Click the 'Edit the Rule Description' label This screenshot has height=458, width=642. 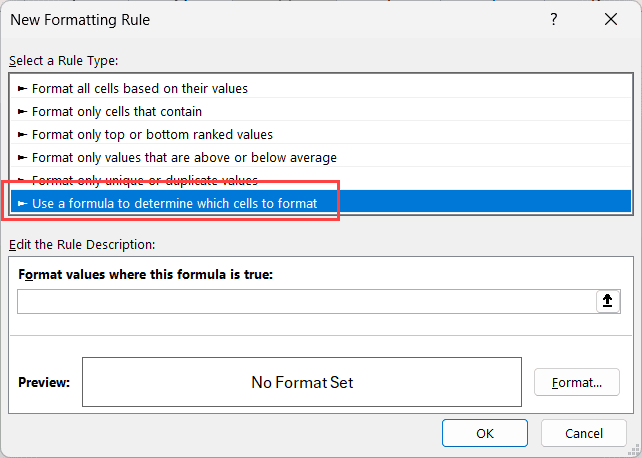coord(82,244)
